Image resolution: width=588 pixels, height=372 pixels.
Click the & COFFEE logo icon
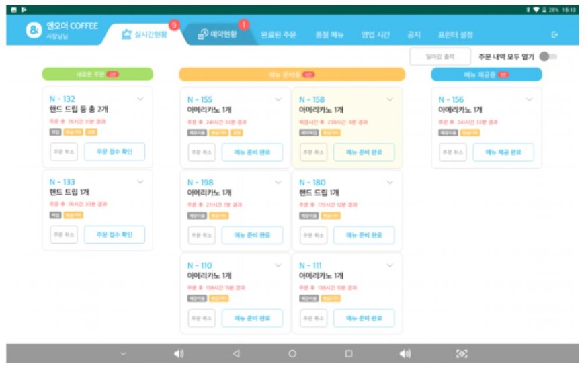[x=34, y=30]
